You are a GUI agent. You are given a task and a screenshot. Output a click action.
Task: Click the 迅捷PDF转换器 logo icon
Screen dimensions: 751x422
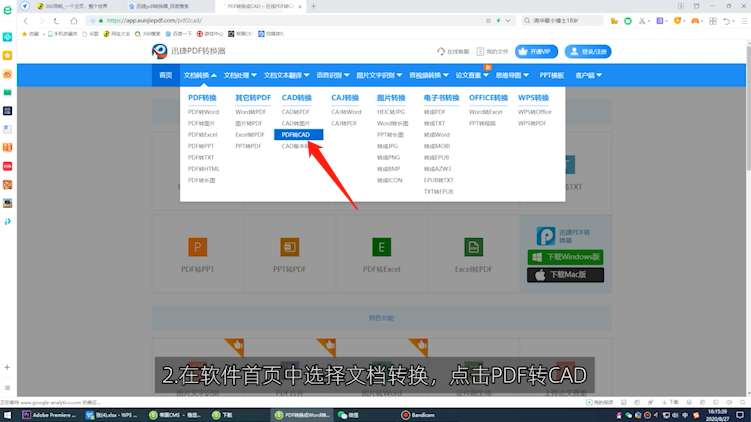coord(159,51)
